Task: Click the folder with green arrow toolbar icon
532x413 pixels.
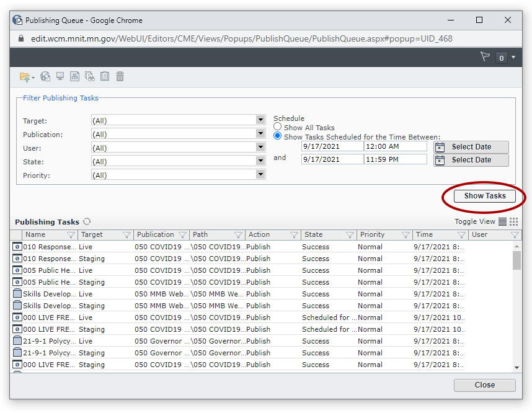Action: (25, 77)
